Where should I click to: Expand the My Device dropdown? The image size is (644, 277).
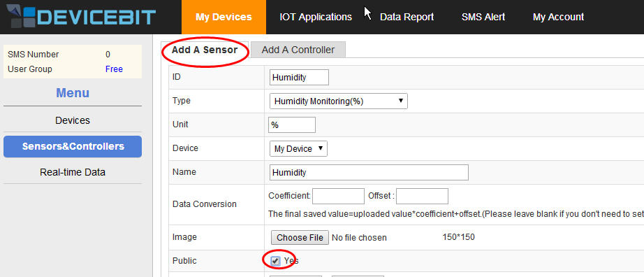coord(298,149)
